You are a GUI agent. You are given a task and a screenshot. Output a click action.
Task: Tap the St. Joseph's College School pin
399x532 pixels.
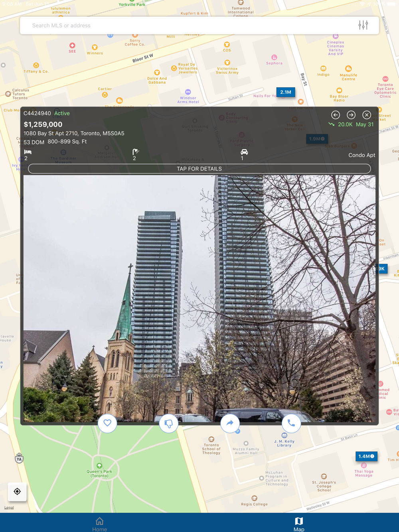324,476
